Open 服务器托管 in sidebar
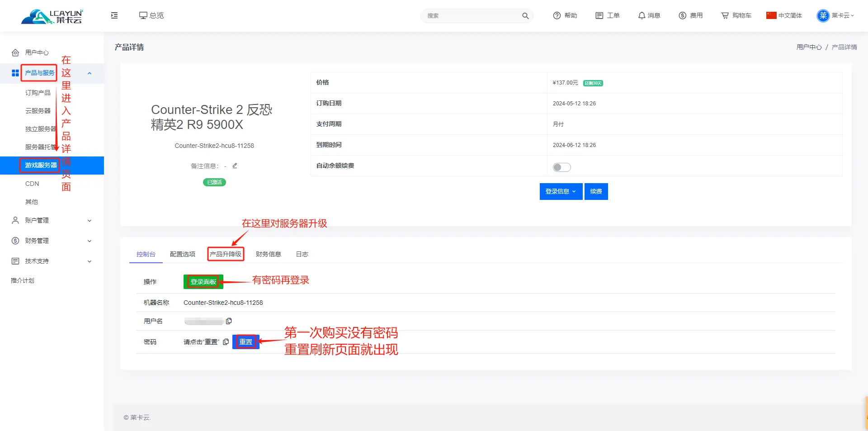 (x=41, y=147)
